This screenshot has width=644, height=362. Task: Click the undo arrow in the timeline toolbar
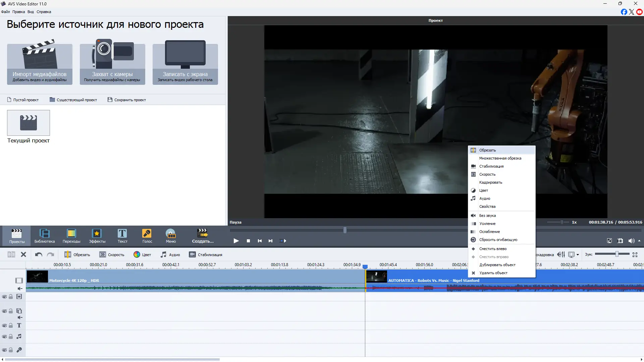pyautogui.click(x=39, y=255)
